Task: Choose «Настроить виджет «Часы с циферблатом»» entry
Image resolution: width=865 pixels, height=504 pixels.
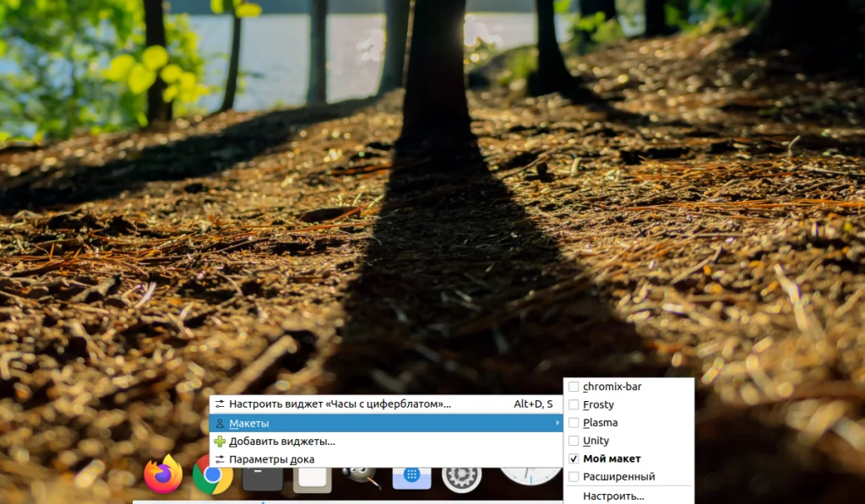Action: (338, 404)
